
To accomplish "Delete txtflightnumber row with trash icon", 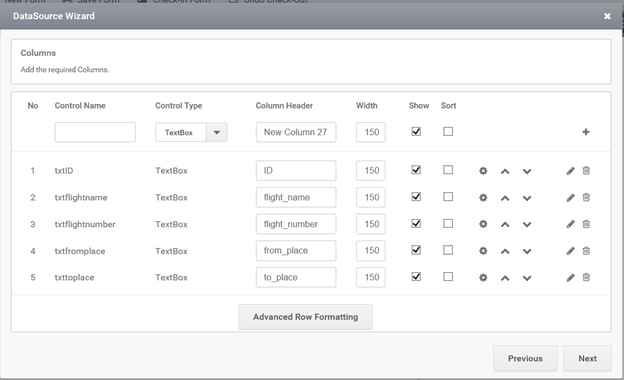I will (586, 224).
